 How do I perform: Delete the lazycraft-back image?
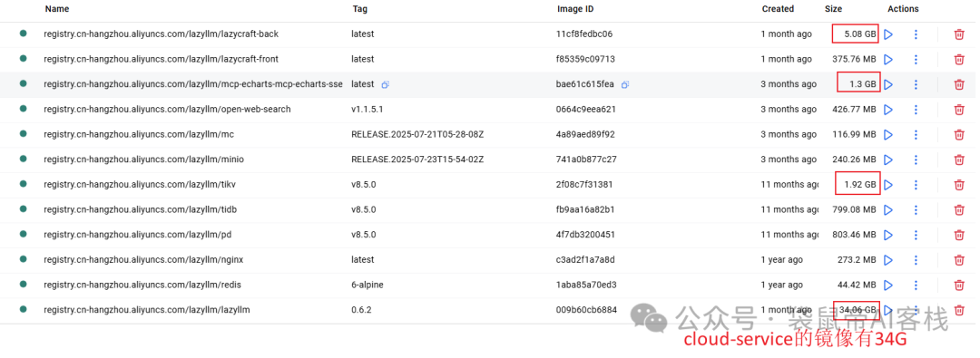(x=959, y=34)
